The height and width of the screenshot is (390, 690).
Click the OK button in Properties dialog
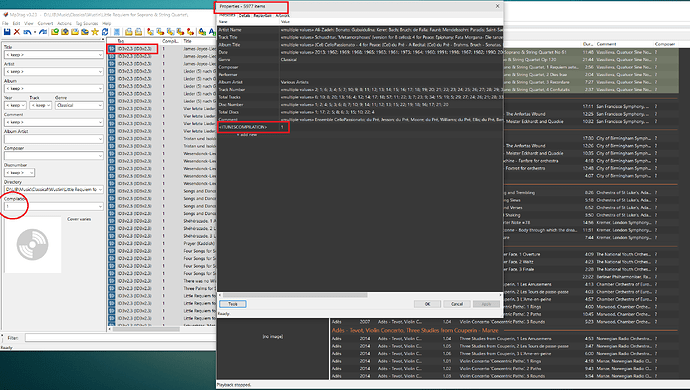427,304
